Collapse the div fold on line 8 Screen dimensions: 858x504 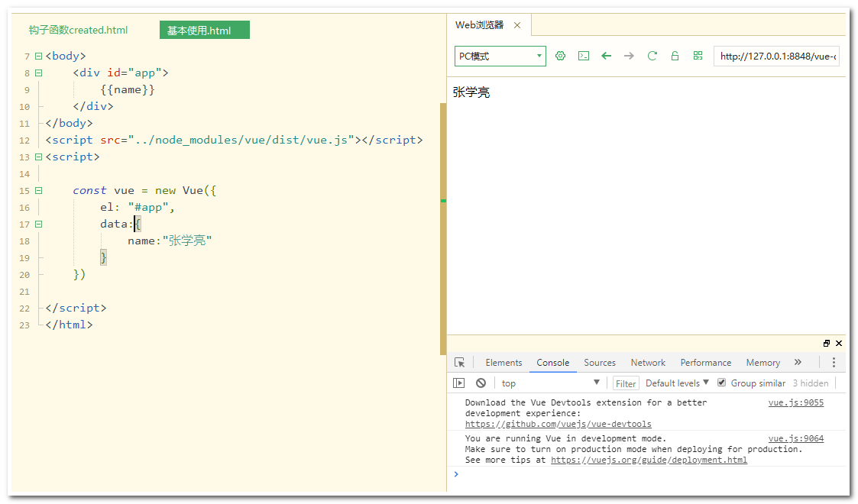(x=38, y=73)
